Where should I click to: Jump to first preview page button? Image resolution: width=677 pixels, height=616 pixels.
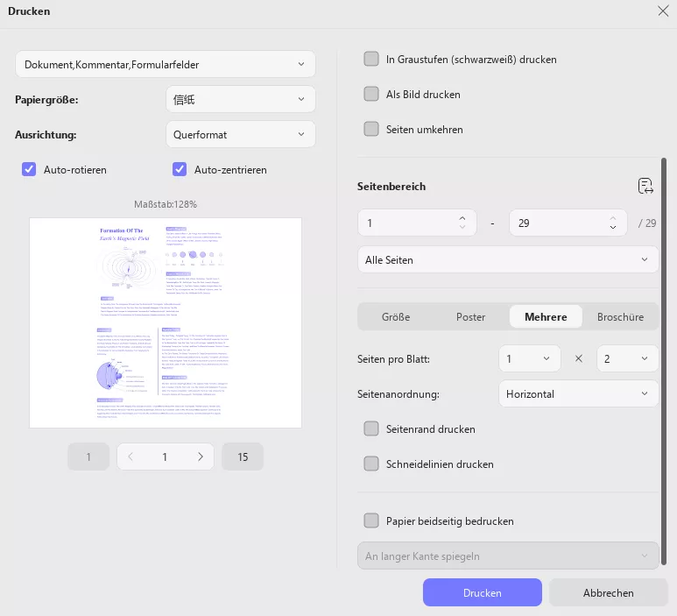tap(88, 457)
